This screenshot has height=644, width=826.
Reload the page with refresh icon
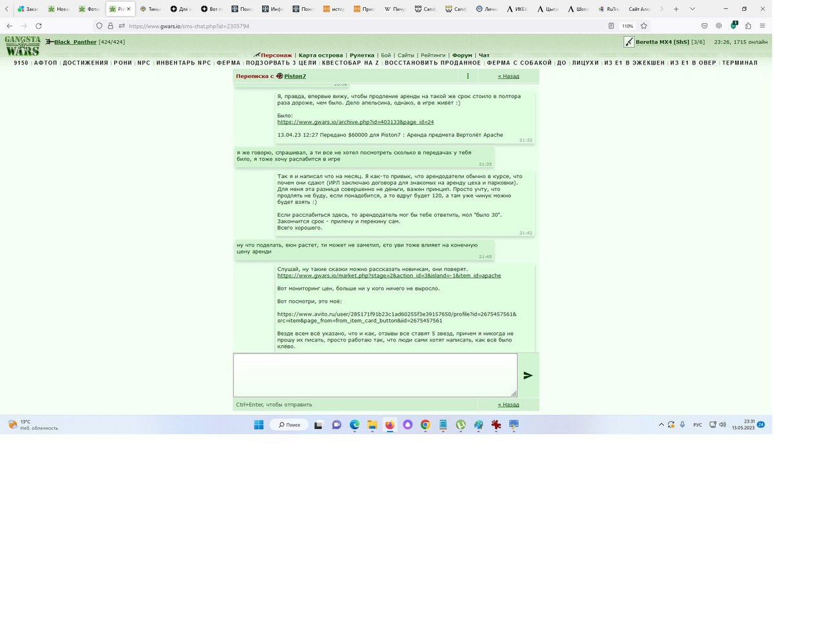[39, 26]
